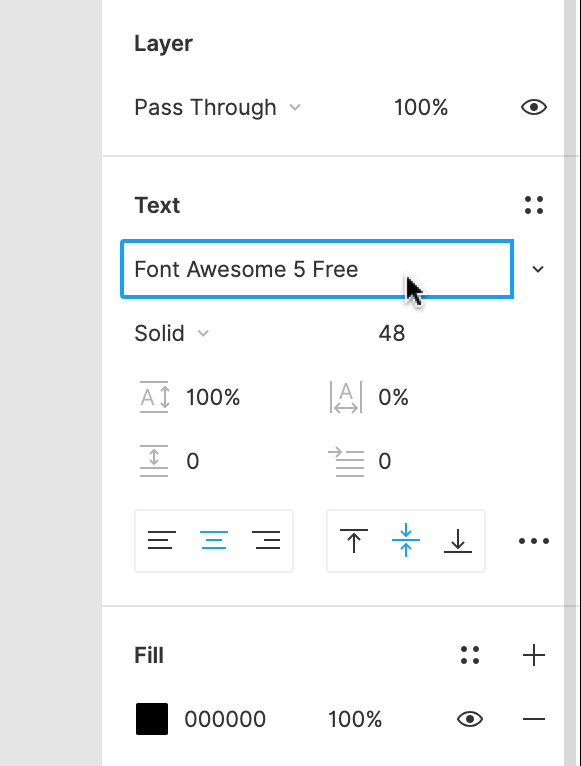Align text to vertical middle
Viewport: 581px width, 766px height.
click(x=406, y=540)
